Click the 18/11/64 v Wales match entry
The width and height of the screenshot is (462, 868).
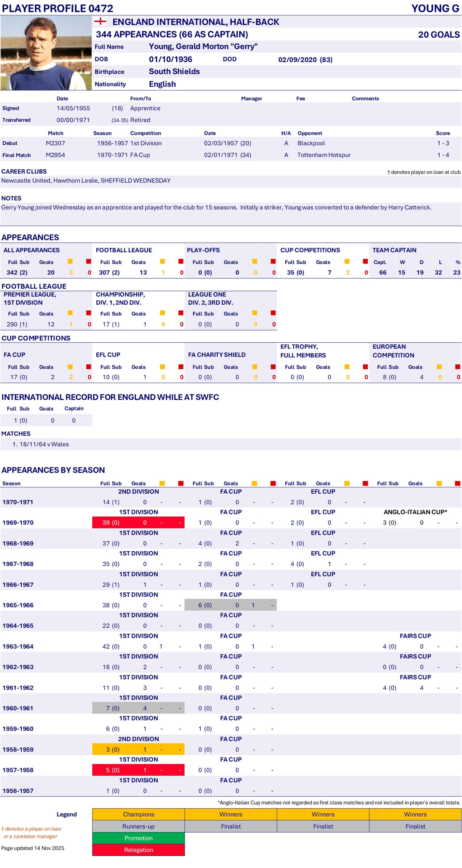44,444
